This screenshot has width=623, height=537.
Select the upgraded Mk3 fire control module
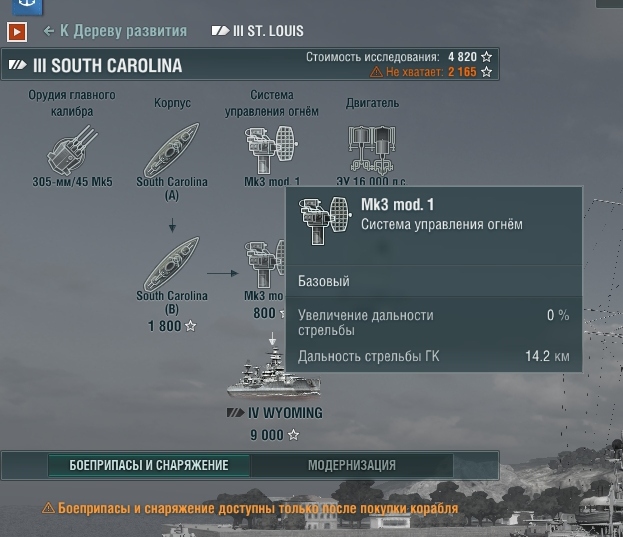[x=265, y=264]
